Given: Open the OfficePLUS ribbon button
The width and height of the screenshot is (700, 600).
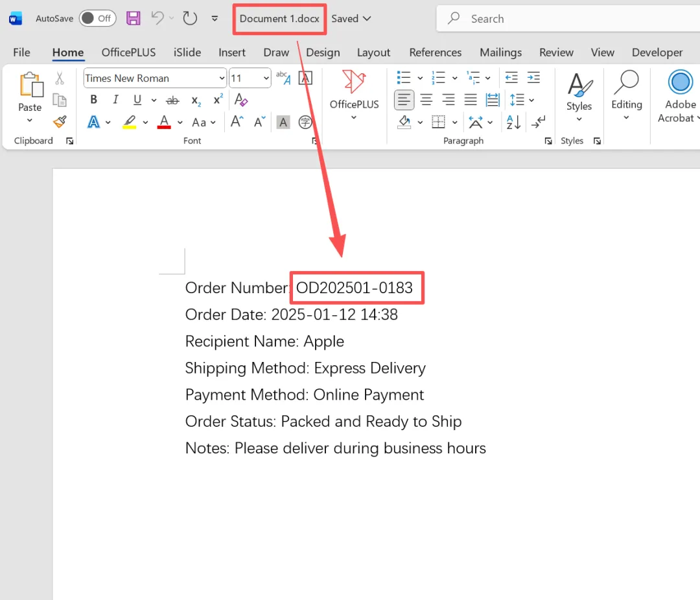Looking at the screenshot, I should pos(354,95).
